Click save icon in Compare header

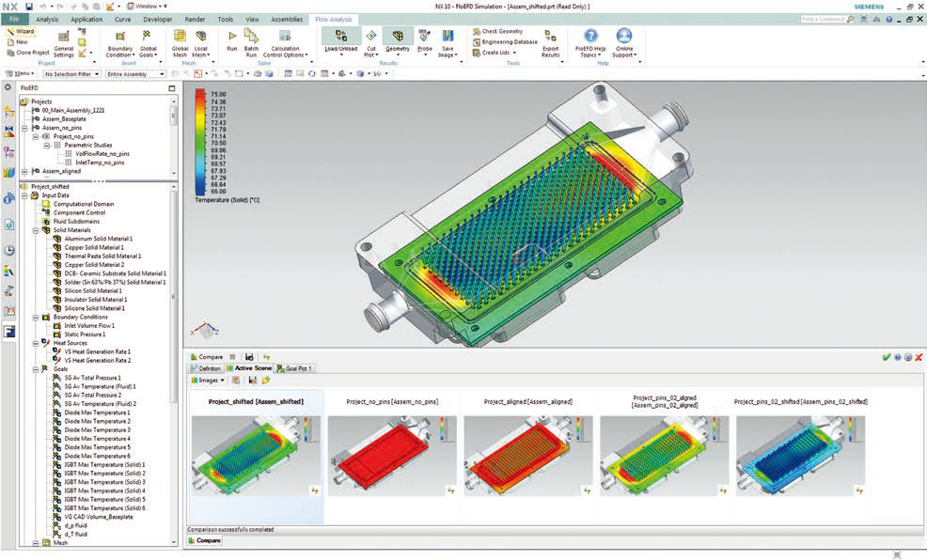[249, 357]
